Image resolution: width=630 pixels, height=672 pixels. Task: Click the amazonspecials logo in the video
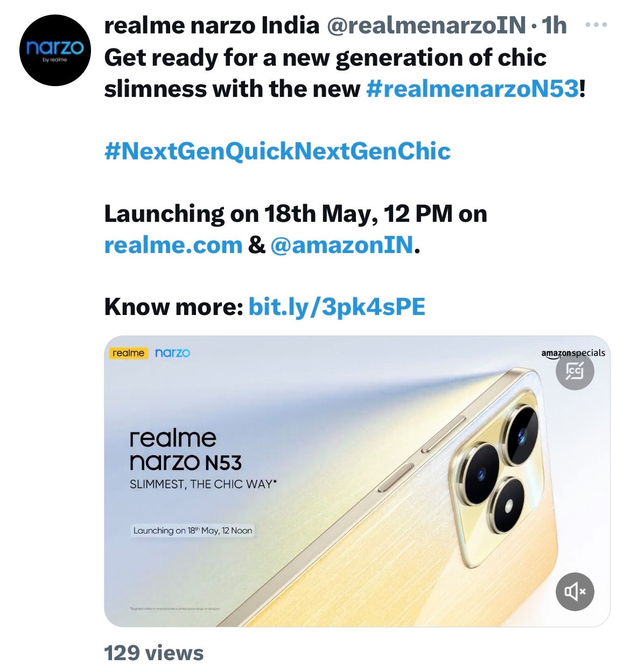[572, 353]
